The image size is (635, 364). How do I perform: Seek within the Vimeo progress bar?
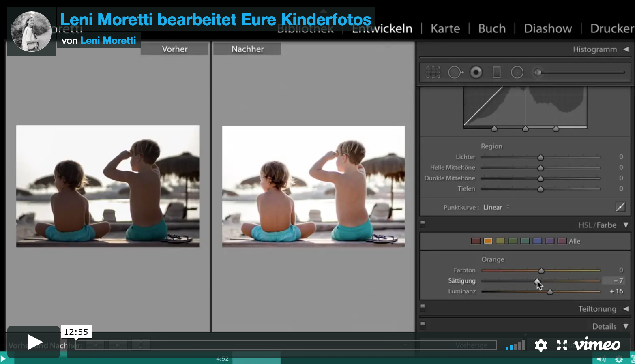pos(285,345)
